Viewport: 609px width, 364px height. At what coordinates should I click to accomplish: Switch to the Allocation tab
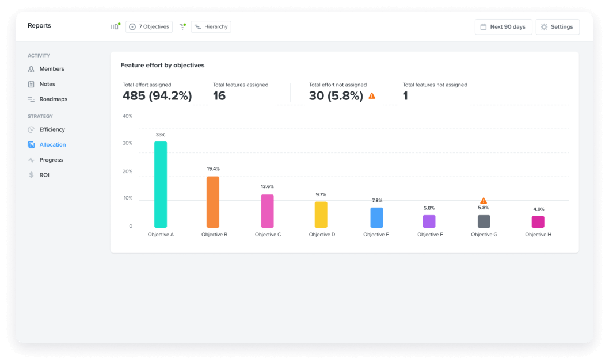[53, 144]
